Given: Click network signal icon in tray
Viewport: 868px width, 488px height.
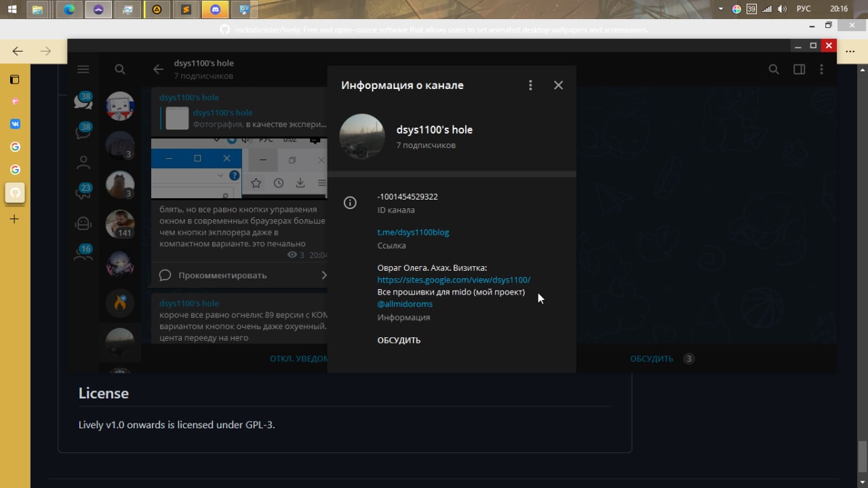Looking at the screenshot, I should [767, 10].
